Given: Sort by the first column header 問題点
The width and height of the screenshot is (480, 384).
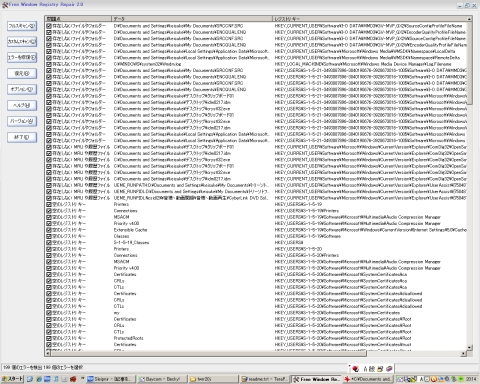Looking at the screenshot, I should 78,19.
